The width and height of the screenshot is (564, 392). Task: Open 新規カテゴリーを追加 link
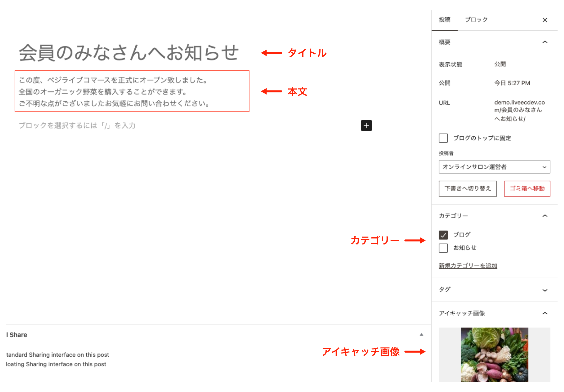[468, 266]
